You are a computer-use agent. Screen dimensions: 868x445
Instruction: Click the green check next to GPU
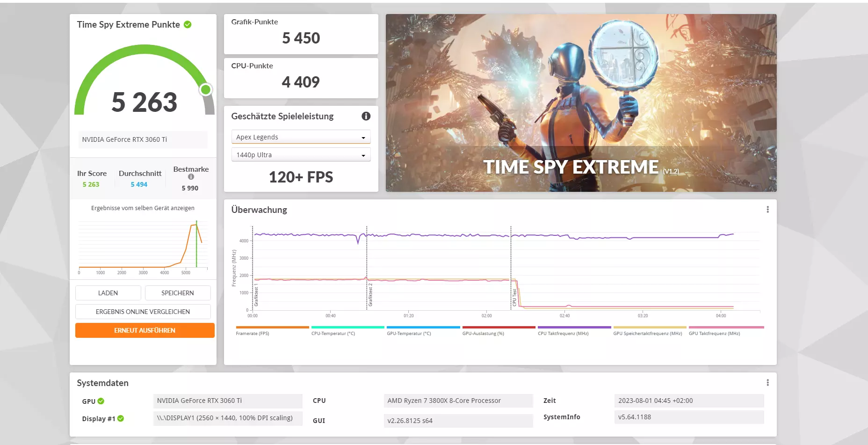pos(101,401)
